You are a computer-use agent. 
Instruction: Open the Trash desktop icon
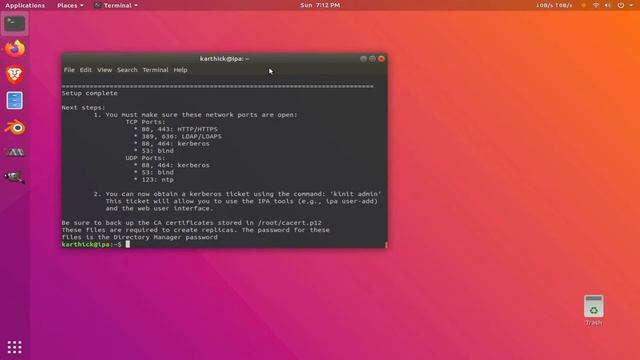coord(593,310)
